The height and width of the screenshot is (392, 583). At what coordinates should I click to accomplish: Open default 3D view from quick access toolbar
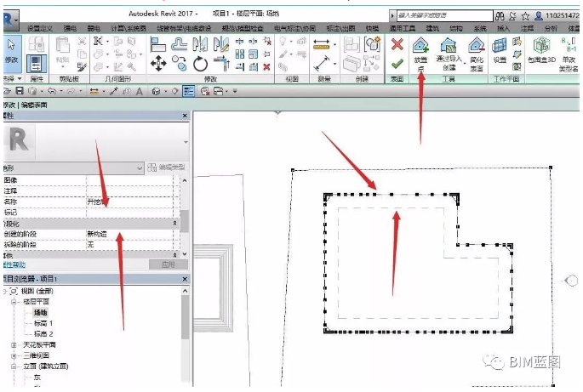click(x=156, y=91)
